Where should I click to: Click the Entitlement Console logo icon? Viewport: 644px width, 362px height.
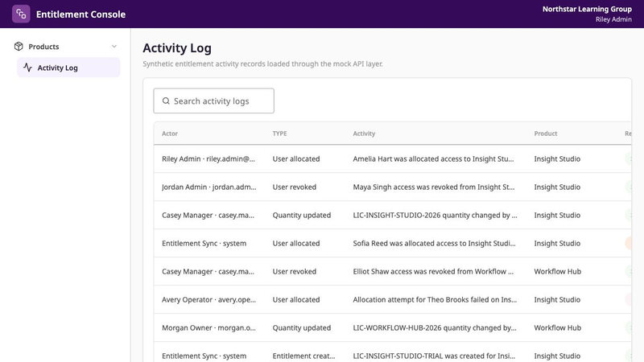[x=21, y=14]
